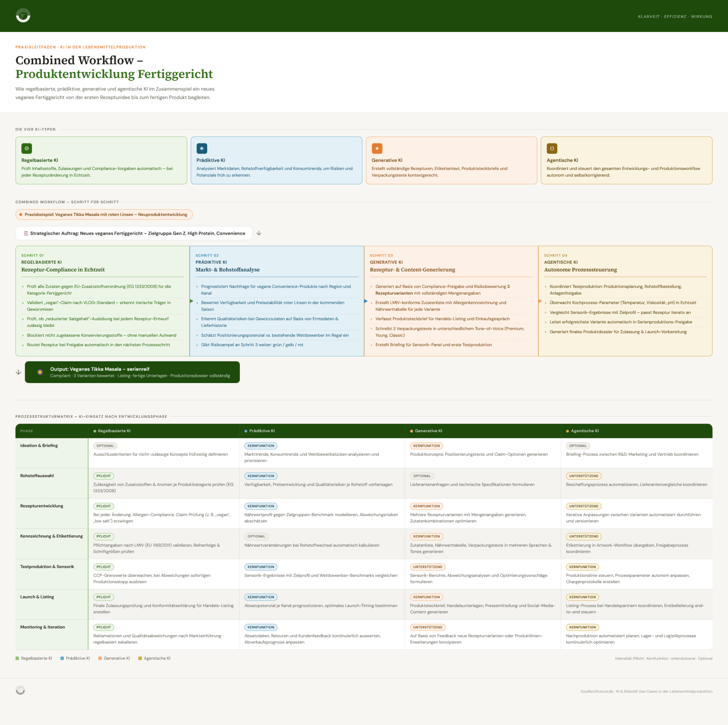This screenshot has width=728, height=725.
Task: Click the UNTERSTÜTZEND badge in Testproduktion row, Generative column
Action: coord(428,567)
